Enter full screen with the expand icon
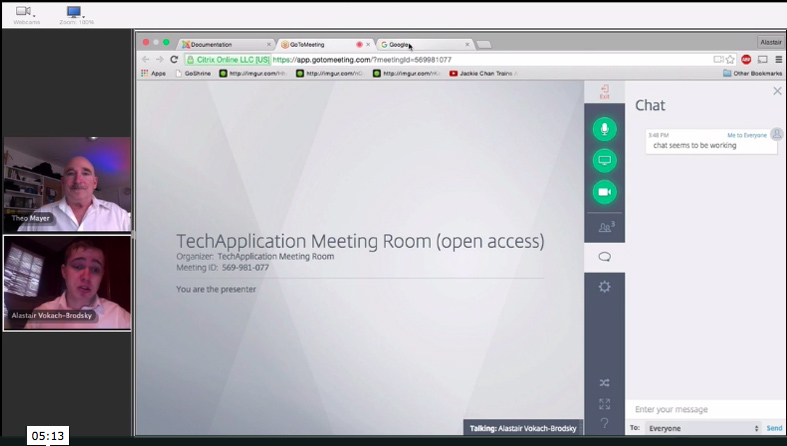This screenshot has height=446, width=787. [604, 404]
